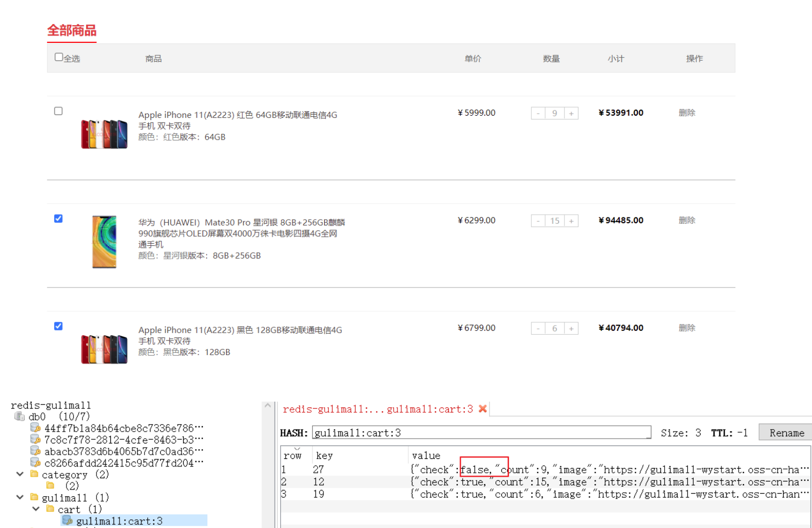Click key icon of abacb3783d6b4065b7d7c0ad36 entry
This screenshot has width=812, height=528.
pos(36,451)
